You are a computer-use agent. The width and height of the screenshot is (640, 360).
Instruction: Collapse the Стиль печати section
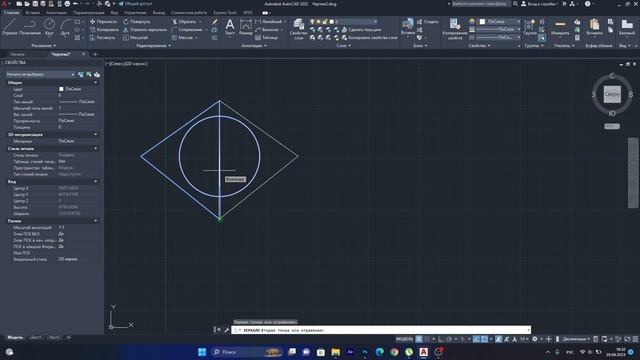(96, 149)
